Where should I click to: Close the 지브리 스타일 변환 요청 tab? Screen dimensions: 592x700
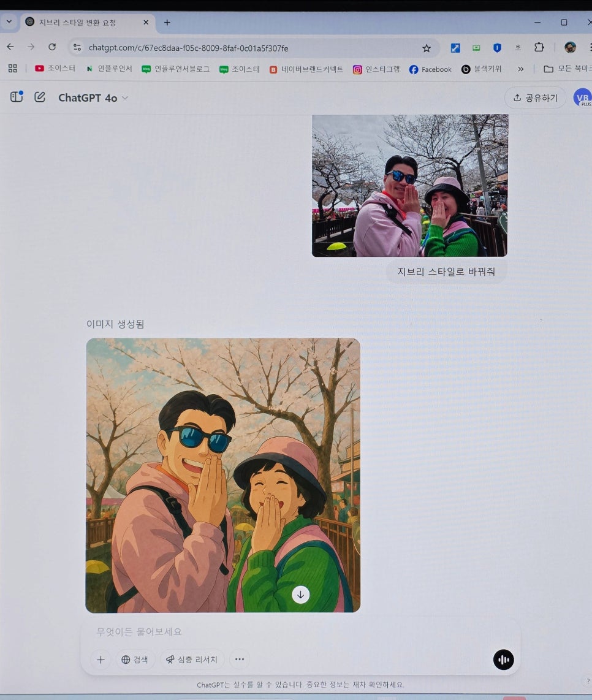[x=145, y=22]
